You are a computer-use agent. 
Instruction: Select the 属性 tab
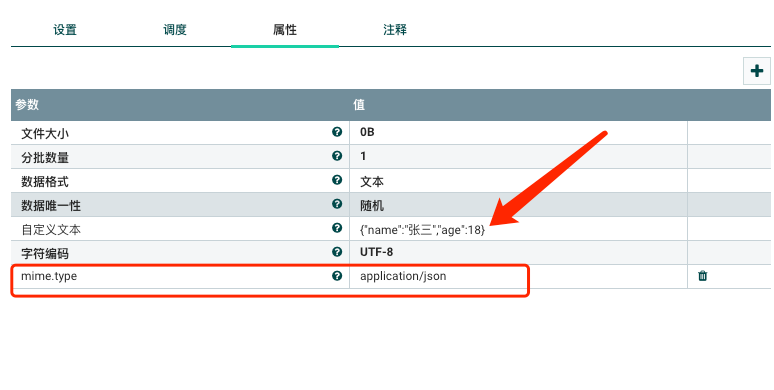tap(285, 30)
